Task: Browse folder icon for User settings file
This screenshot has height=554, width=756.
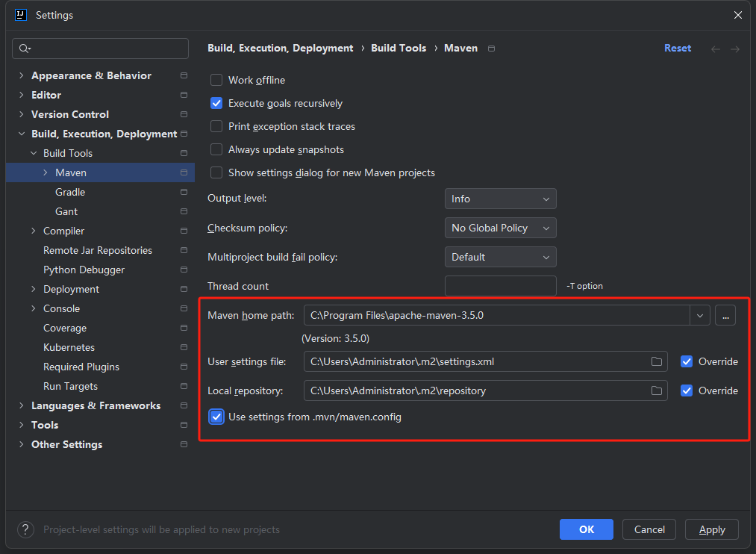Action: point(657,361)
